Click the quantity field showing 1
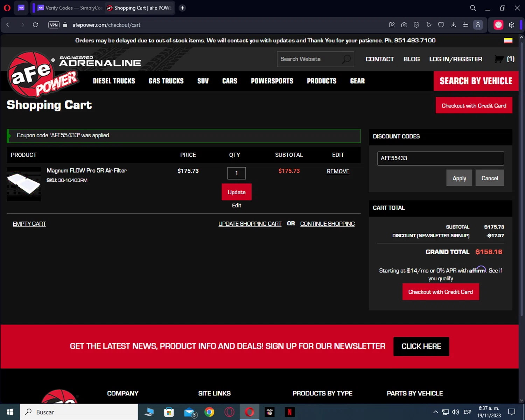The height and width of the screenshot is (420, 525). (x=237, y=173)
